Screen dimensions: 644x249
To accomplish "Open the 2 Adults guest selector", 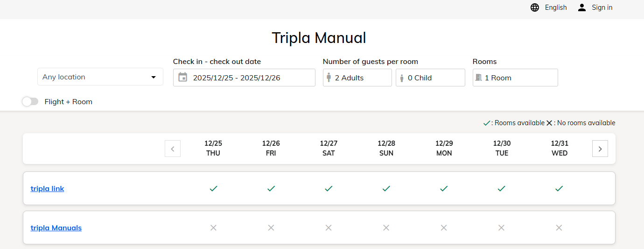I will pyautogui.click(x=357, y=78).
